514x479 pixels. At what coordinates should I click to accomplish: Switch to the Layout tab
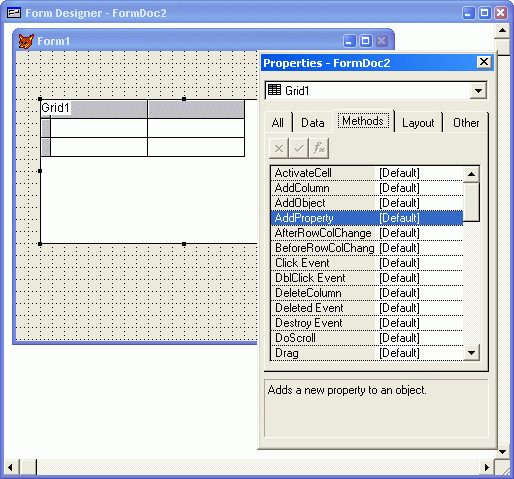click(x=418, y=123)
